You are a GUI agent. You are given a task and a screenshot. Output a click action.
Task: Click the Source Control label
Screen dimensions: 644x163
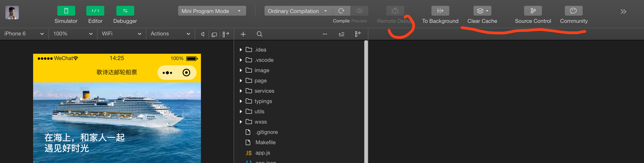(533, 21)
